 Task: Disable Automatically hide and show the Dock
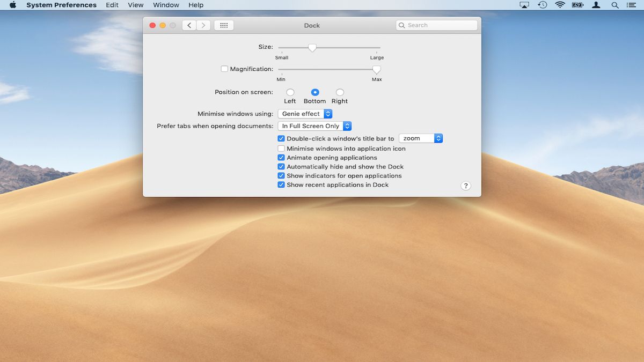[x=281, y=166]
